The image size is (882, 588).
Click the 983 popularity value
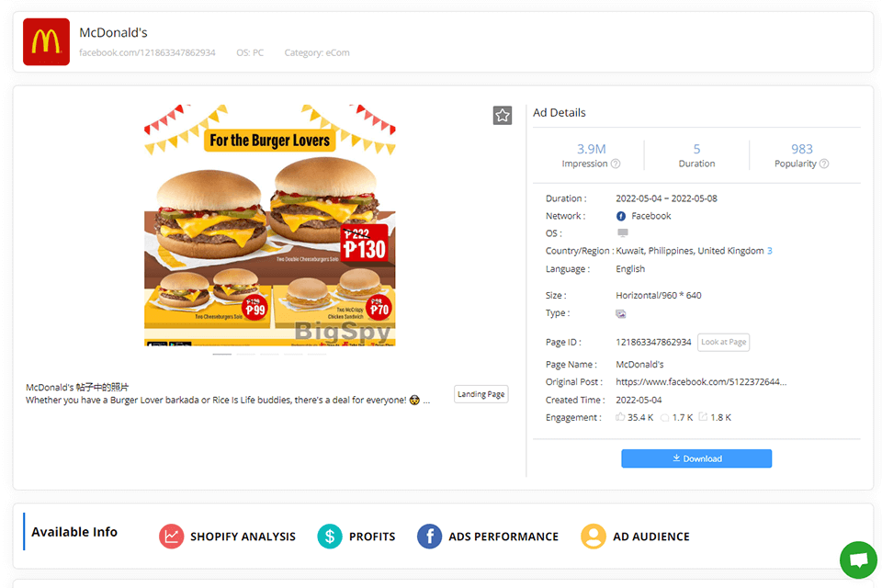pos(802,149)
